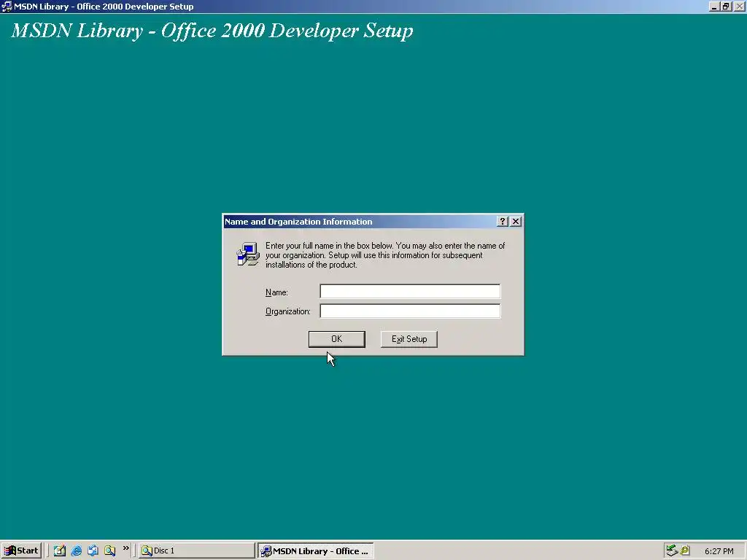Viewport: 747px width, 560px height.
Task: Click the yellow key tray icon
Action: tap(685, 551)
